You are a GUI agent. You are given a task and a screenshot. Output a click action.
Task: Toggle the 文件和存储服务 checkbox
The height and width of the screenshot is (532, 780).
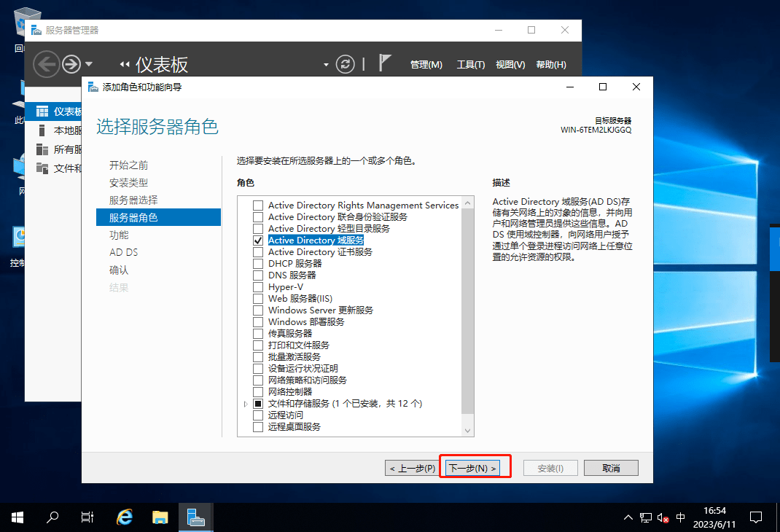257,404
